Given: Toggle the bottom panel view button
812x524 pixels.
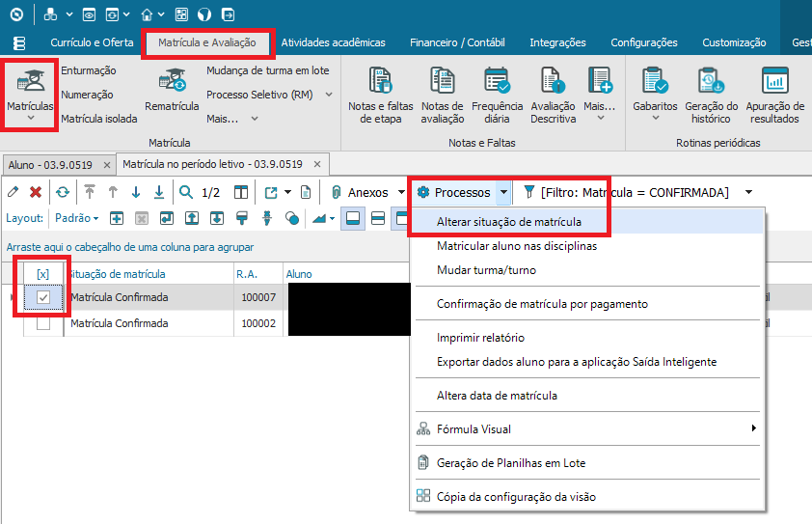Looking at the screenshot, I should (353, 218).
